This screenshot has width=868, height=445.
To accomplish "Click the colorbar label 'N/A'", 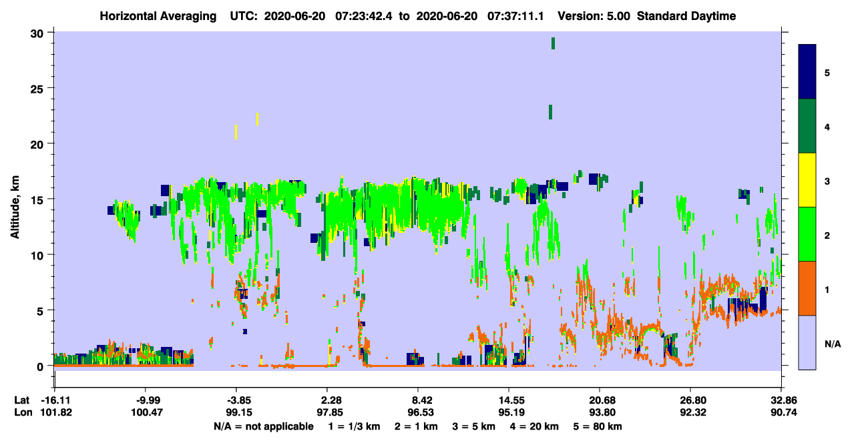I will [x=833, y=344].
